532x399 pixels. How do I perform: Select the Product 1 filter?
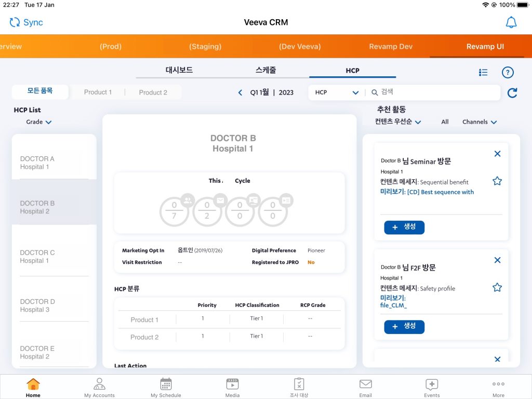click(x=98, y=92)
